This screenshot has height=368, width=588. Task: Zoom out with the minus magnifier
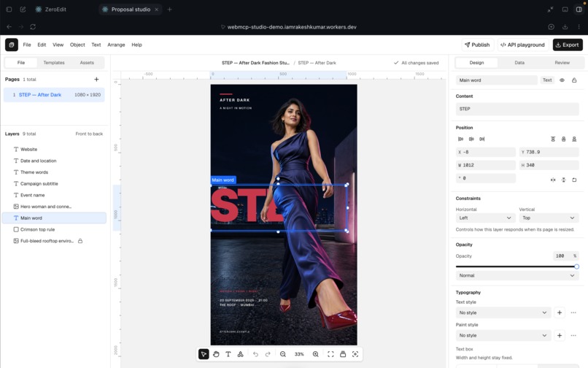click(283, 354)
